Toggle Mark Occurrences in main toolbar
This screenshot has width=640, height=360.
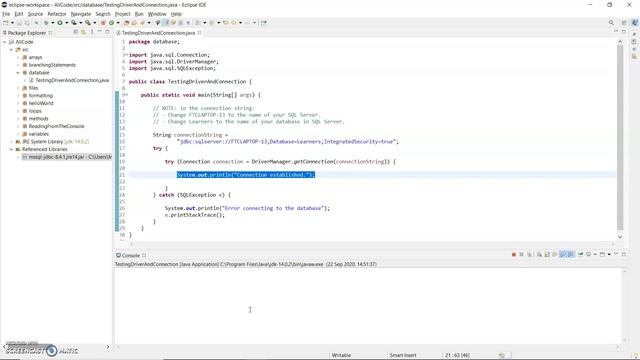click(x=165, y=23)
